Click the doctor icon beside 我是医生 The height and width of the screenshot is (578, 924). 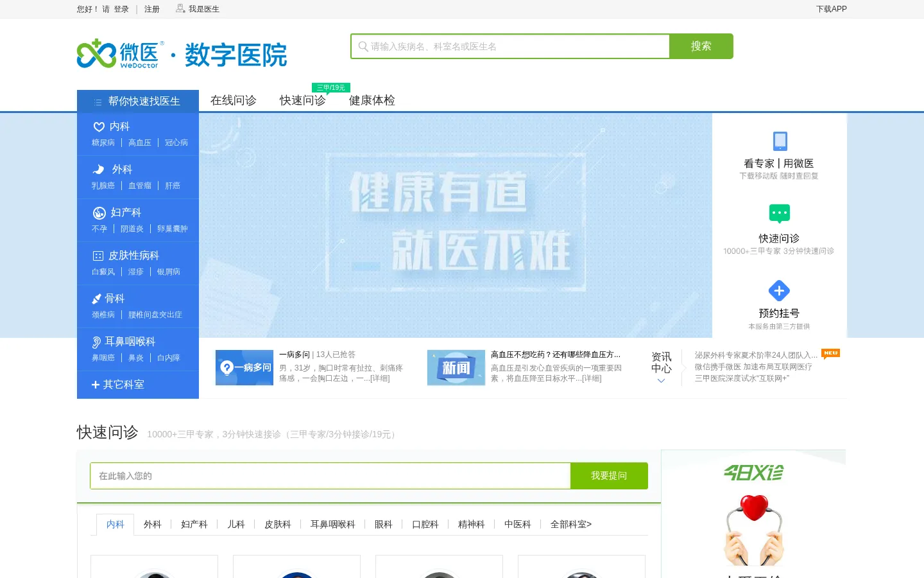tap(180, 8)
